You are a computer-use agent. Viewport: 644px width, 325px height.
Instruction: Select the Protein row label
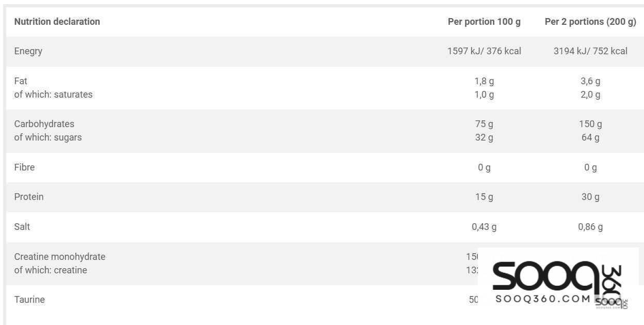[29, 197]
